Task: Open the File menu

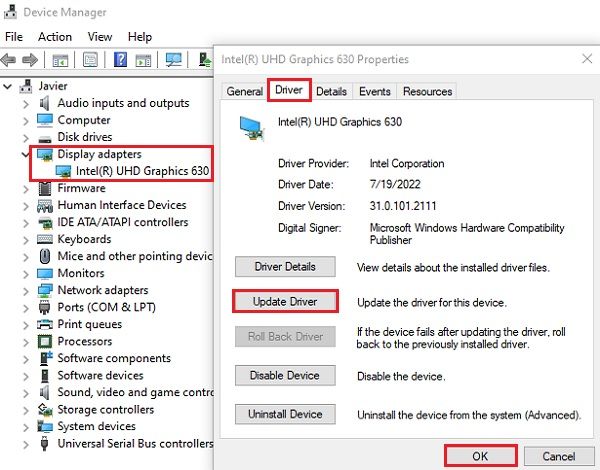Action: 14,37
